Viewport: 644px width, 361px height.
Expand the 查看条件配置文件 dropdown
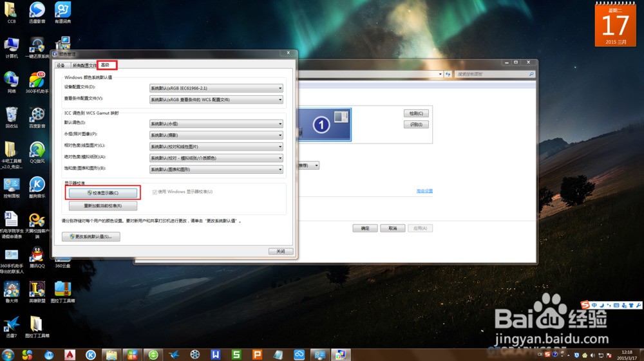[216, 100]
